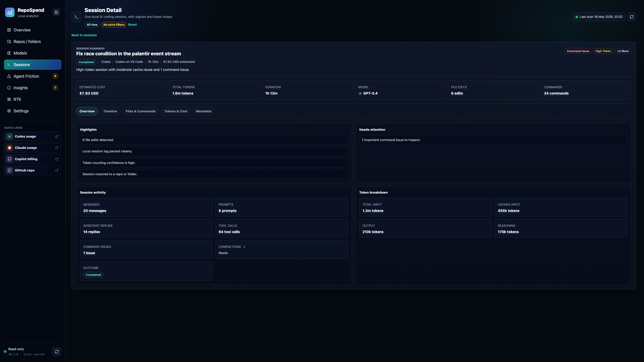
Task: Click the rescan icon in sidebar footer
Action: (57, 352)
